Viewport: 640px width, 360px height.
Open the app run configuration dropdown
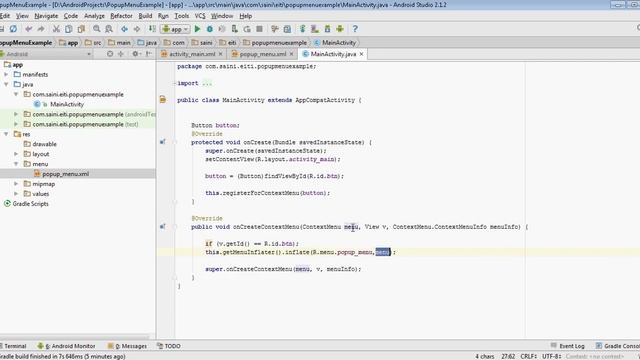[x=175, y=29]
